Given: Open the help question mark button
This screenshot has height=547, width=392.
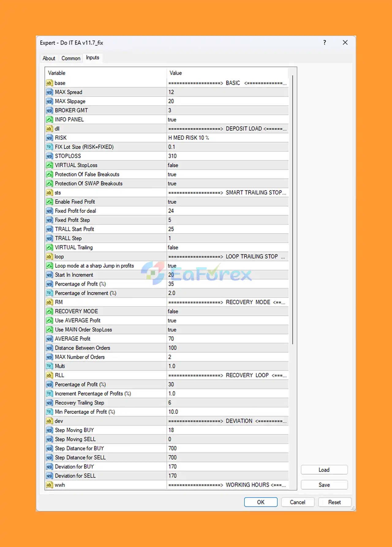Looking at the screenshot, I should click(325, 43).
